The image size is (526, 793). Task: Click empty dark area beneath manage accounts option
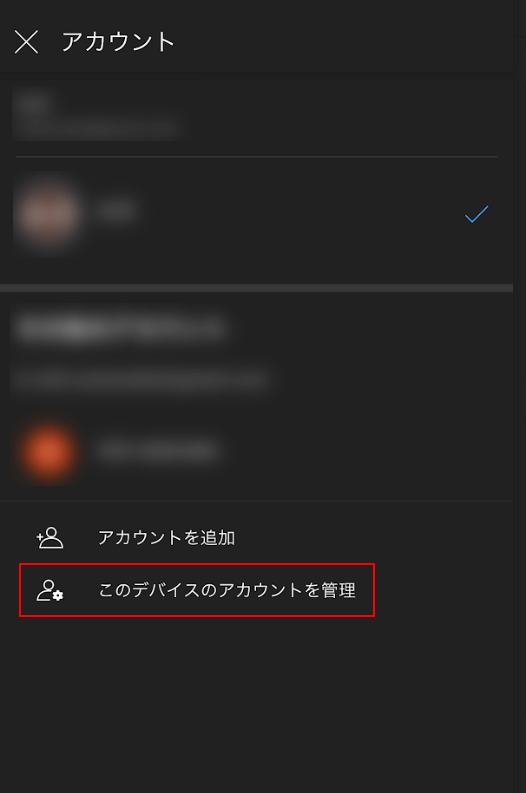tap(256, 703)
